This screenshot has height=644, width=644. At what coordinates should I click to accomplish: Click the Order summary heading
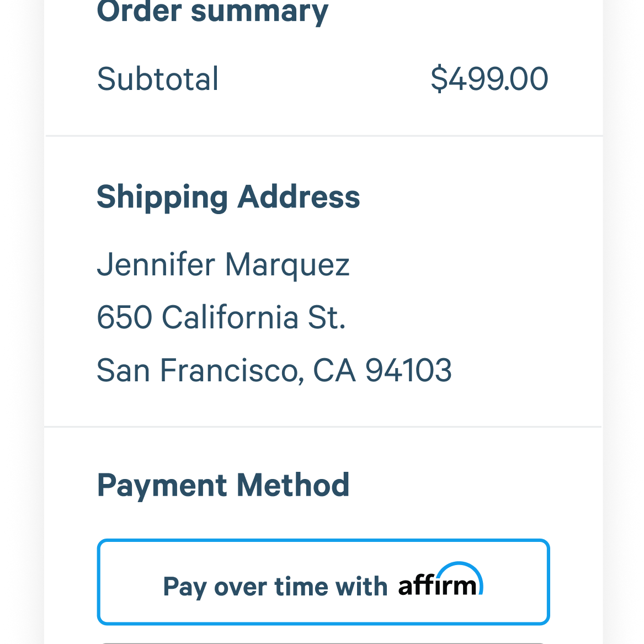[212, 12]
